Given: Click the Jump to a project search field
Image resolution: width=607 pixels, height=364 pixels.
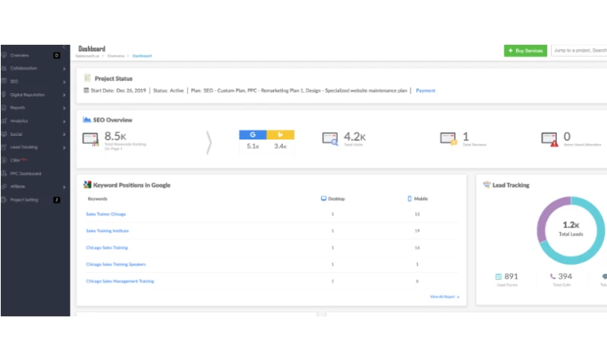Looking at the screenshot, I should pyautogui.click(x=579, y=51).
